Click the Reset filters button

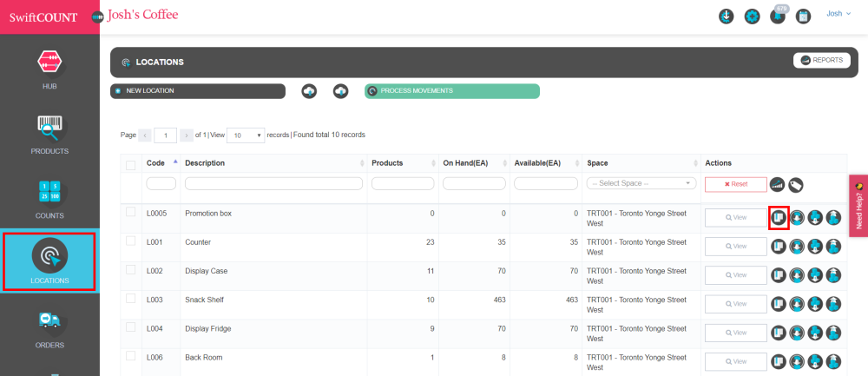pyautogui.click(x=736, y=184)
